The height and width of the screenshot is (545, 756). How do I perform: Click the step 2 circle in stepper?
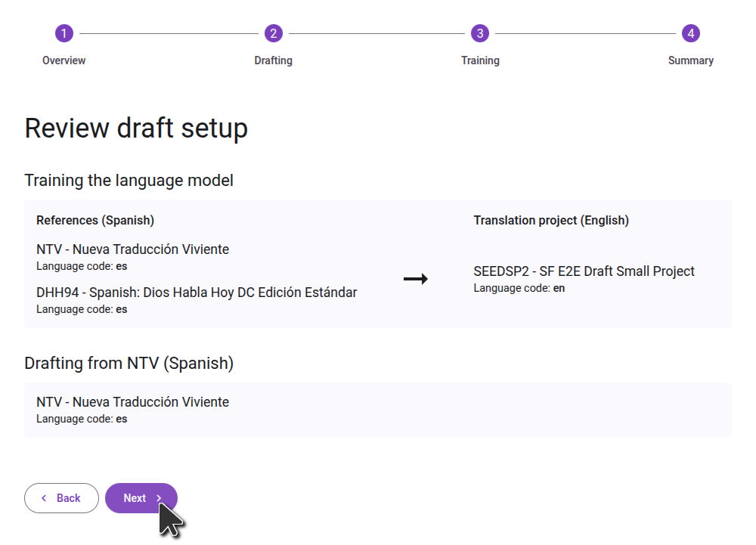click(273, 33)
